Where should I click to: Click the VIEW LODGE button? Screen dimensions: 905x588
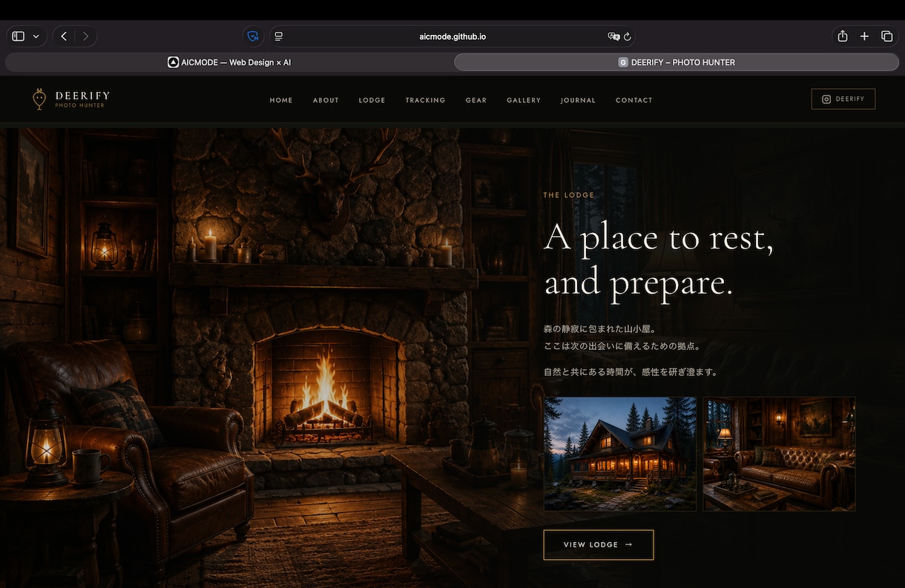click(x=599, y=544)
